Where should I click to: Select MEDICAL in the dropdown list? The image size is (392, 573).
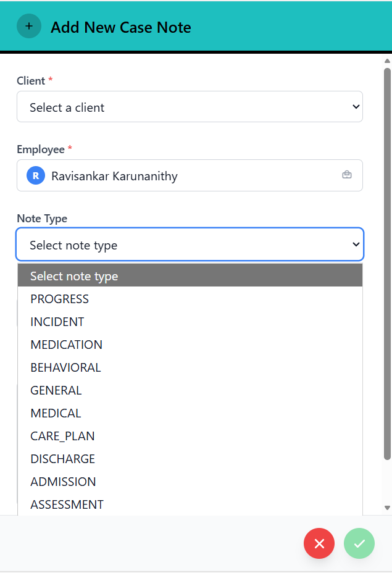[x=56, y=413]
